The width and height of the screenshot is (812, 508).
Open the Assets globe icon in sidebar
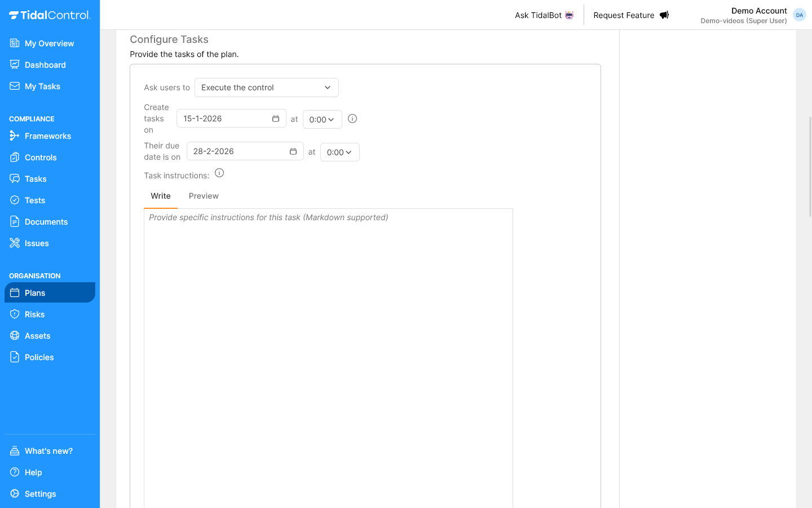(15, 335)
